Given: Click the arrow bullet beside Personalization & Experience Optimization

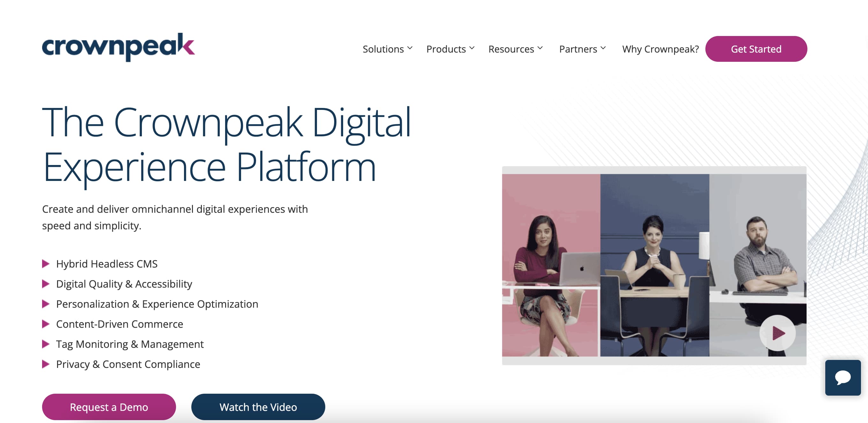Looking at the screenshot, I should [46, 304].
